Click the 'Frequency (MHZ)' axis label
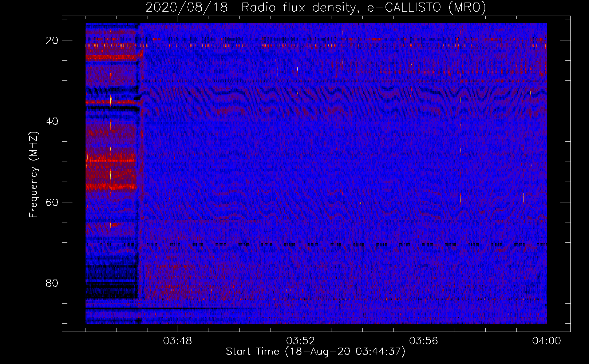 (x=33, y=175)
